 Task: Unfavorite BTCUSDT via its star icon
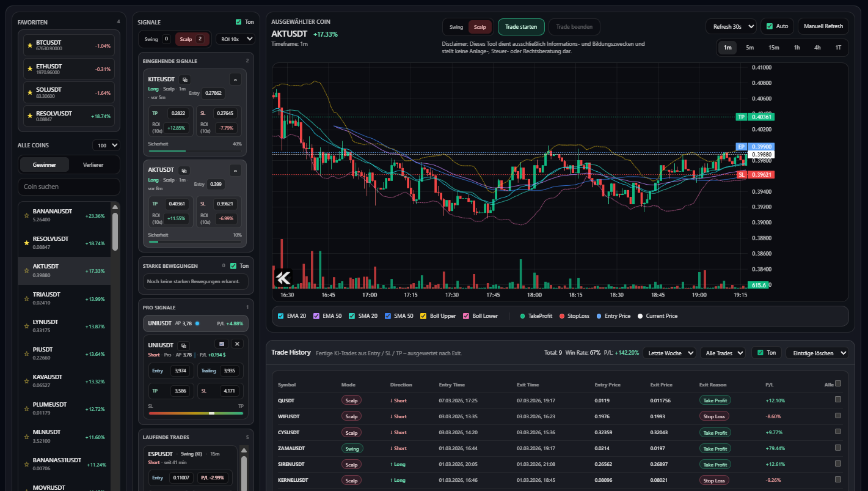click(x=29, y=45)
